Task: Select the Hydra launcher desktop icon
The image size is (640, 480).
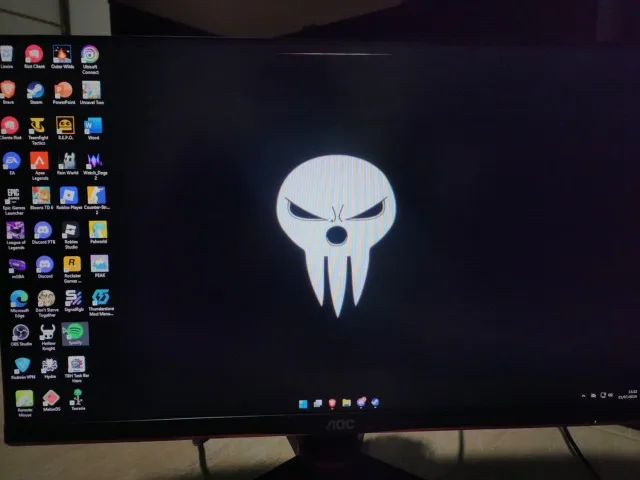Action: click(50, 368)
